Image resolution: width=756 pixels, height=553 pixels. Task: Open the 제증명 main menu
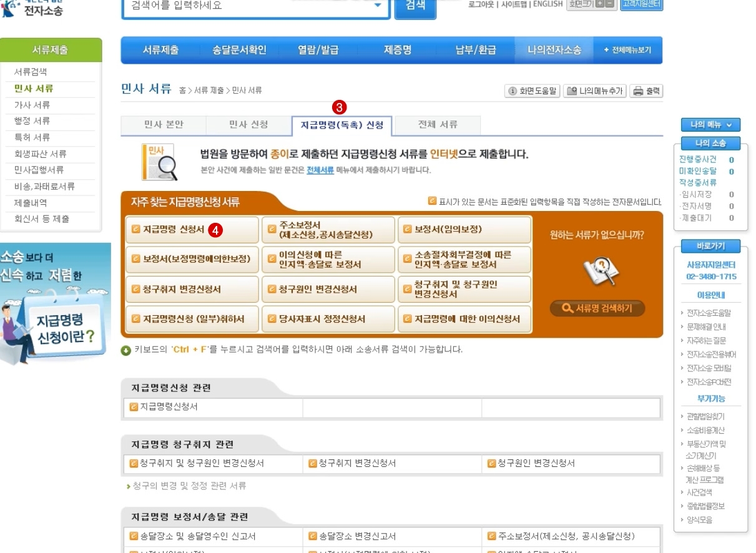click(x=398, y=50)
